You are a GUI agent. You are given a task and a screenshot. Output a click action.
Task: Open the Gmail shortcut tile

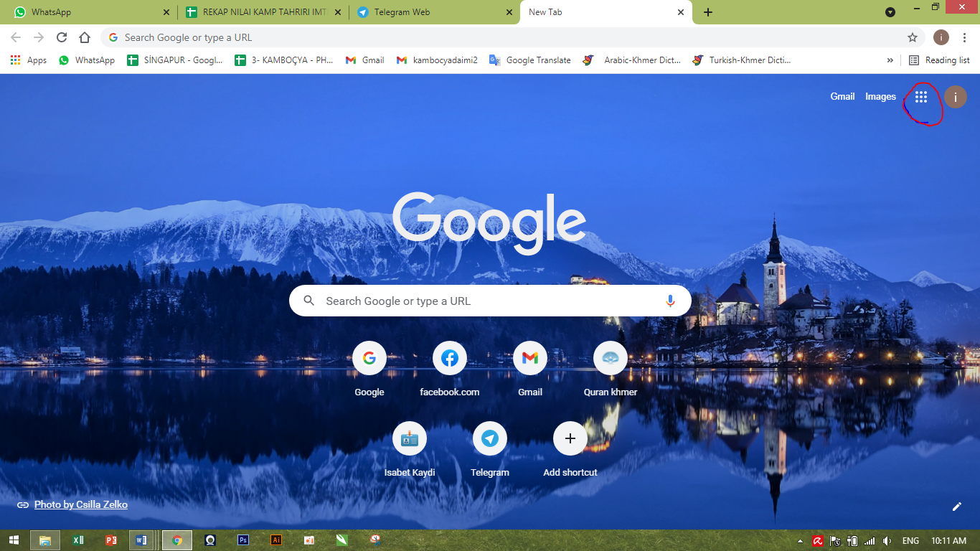pyautogui.click(x=529, y=358)
